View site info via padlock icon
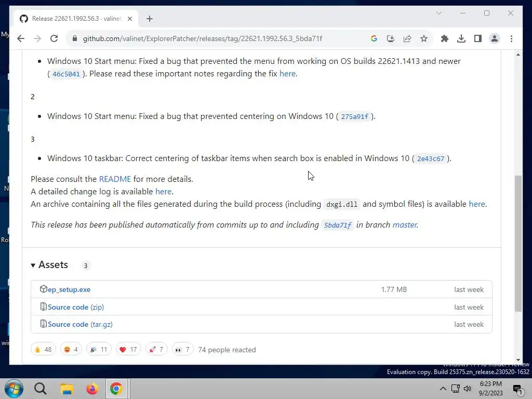This screenshot has width=532, height=399. pos(75,38)
